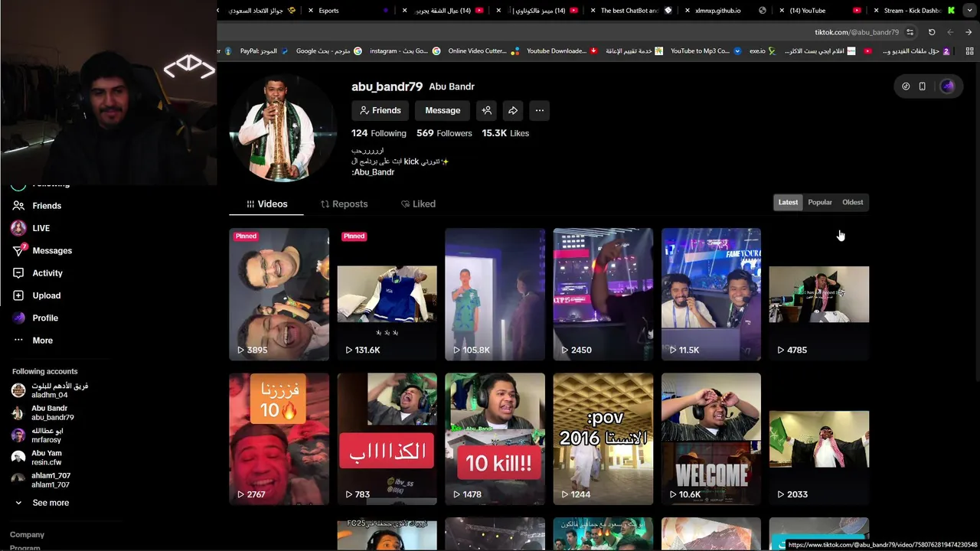This screenshot has height=551, width=980.
Task: Open the WELCOME video 10.6K views
Action: (x=711, y=439)
